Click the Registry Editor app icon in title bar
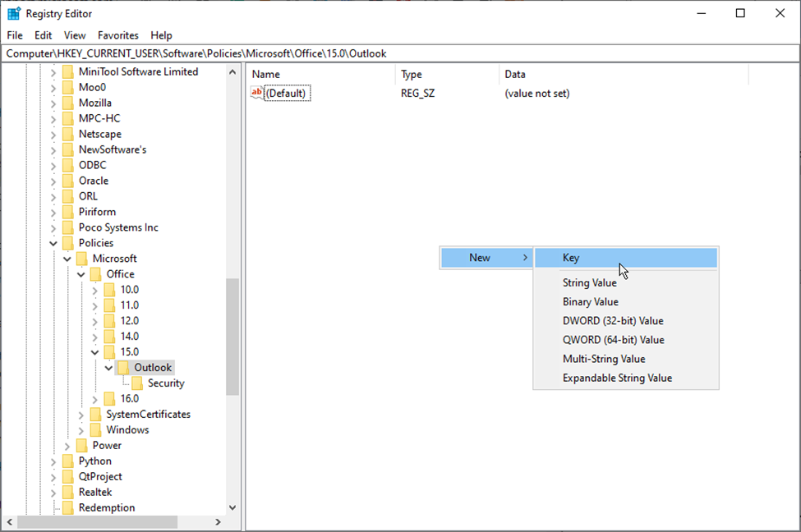The width and height of the screenshot is (801, 532). click(x=14, y=14)
